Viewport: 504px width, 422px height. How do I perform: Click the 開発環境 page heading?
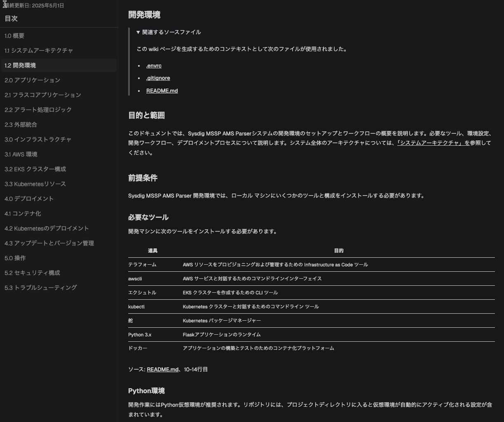[144, 15]
